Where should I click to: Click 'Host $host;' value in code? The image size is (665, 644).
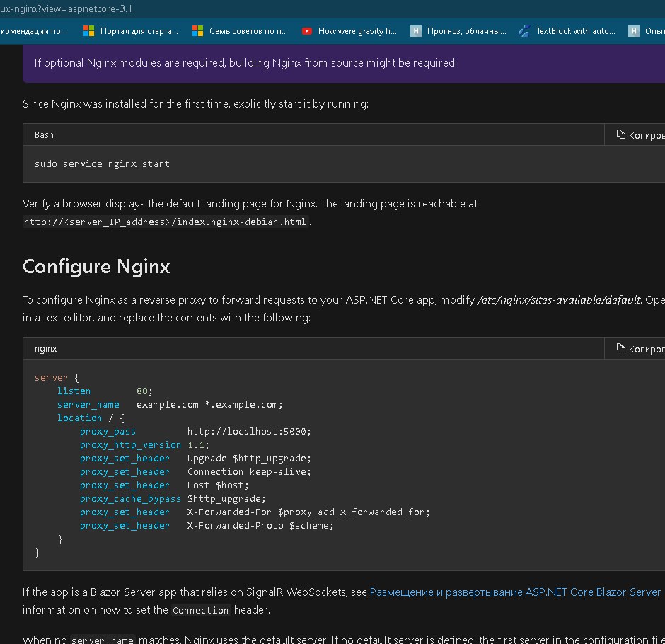click(x=218, y=485)
